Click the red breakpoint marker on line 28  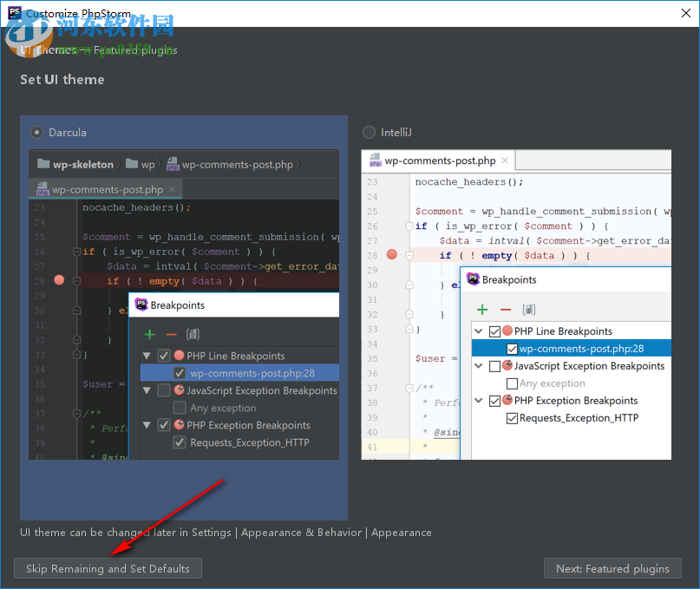58,279
